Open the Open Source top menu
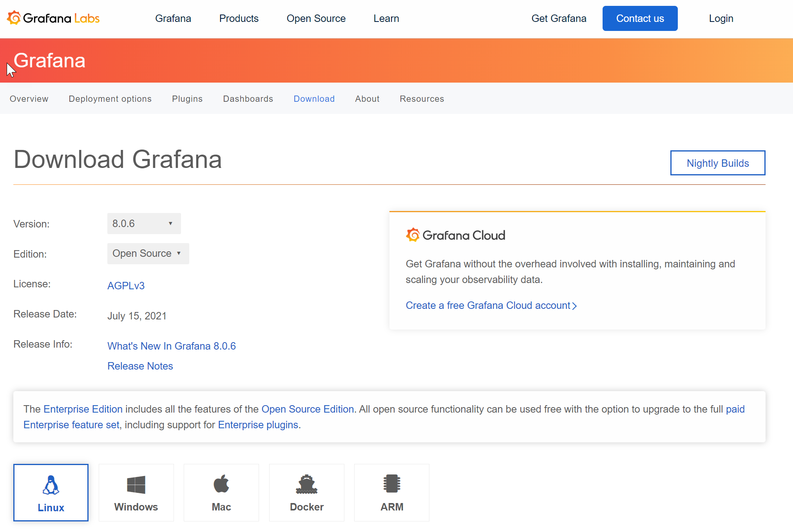This screenshot has width=793, height=532. click(x=316, y=18)
